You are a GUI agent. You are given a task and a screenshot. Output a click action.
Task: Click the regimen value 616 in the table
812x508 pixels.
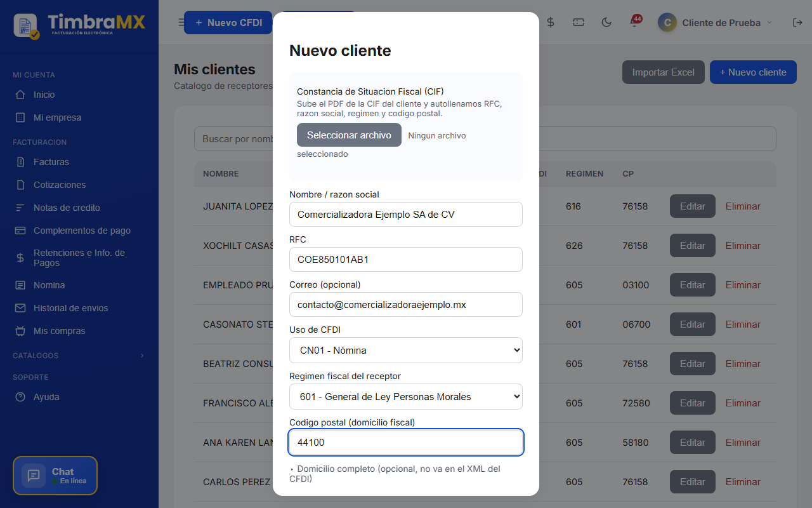click(573, 206)
